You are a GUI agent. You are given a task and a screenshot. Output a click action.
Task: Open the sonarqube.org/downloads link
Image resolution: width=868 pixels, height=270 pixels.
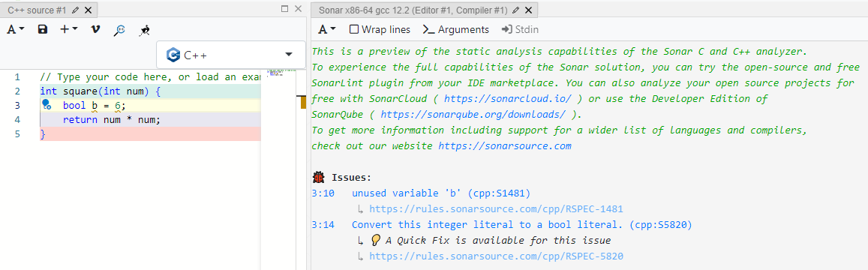pyautogui.click(x=473, y=115)
